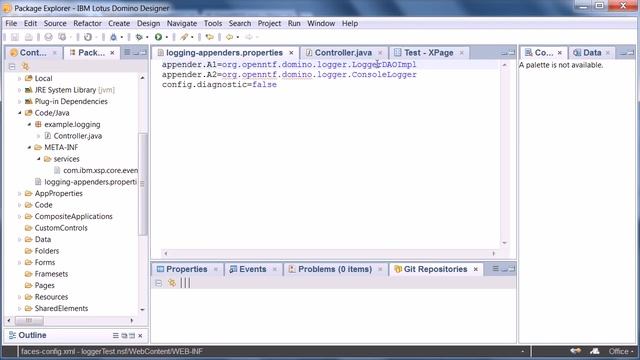Switch to the Events tab
The image size is (640, 360).
click(x=252, y=269)
